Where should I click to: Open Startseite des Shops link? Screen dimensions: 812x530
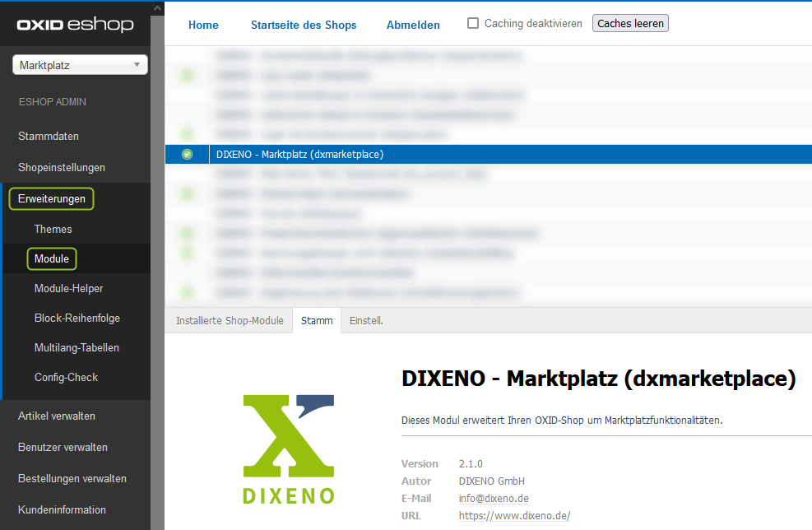[304, 25]
